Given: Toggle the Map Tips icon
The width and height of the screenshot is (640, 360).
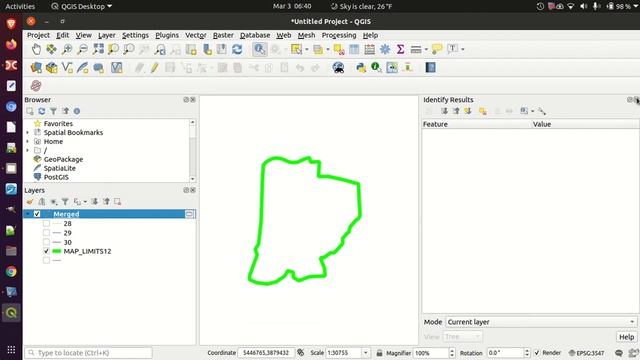Looking at the screenshot, I should click(x=437, y=49).
